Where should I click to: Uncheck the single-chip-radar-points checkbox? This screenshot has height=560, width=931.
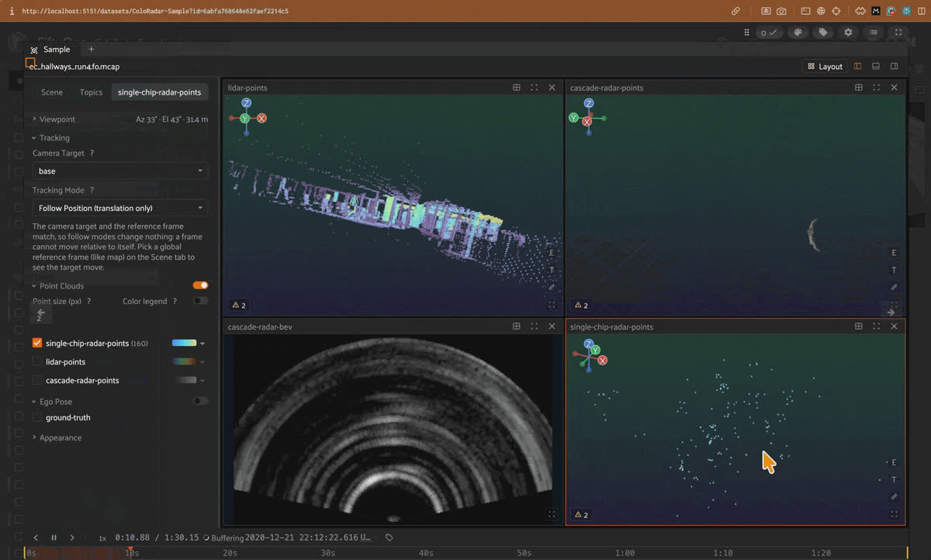point(37,343)
